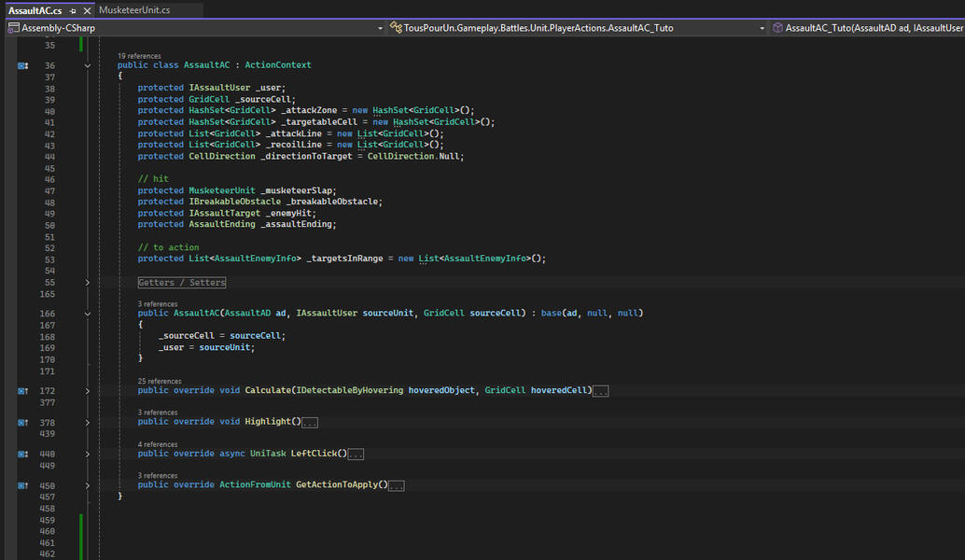Select the AssaultAC.cs tab
The height and width of the screenshot is (560, 965).
(x=35, y=10)
